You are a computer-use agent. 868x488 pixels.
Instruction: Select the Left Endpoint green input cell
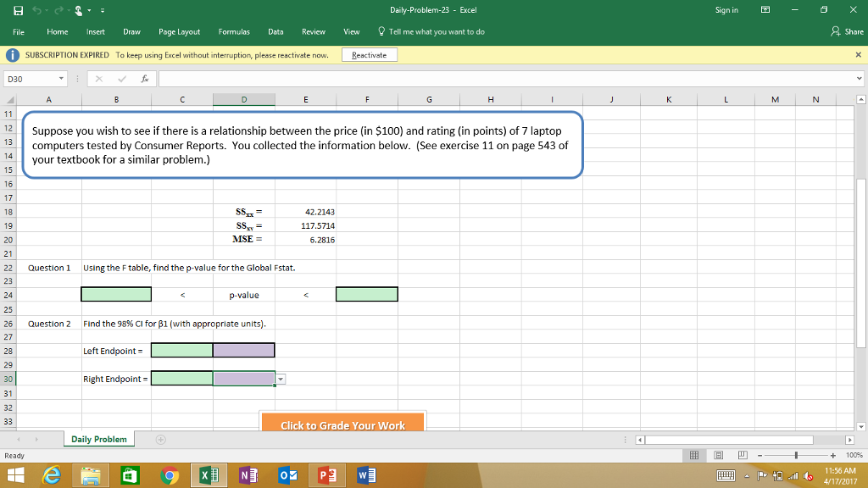point(181,350)
